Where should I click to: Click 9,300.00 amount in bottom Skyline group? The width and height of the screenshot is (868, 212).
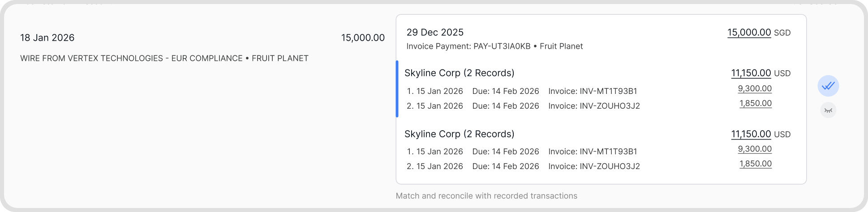(x=755, y=149)
